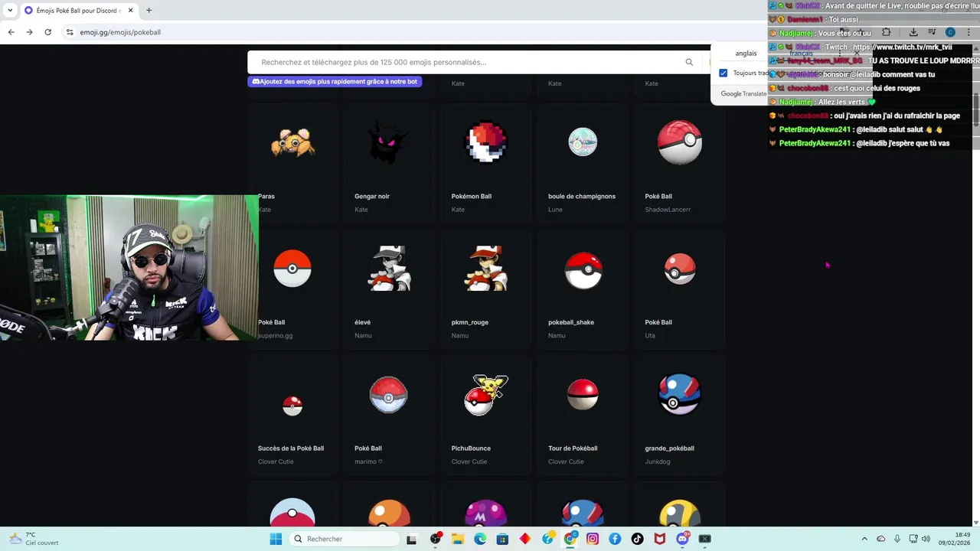Open Task View on the taskbar

[411, 539]
